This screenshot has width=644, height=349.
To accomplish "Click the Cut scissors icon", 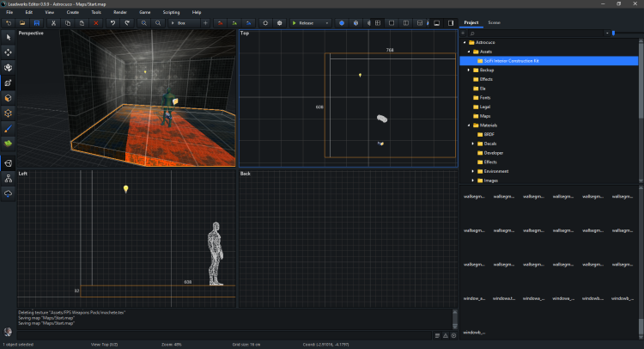I will click(x=54, y=22).
